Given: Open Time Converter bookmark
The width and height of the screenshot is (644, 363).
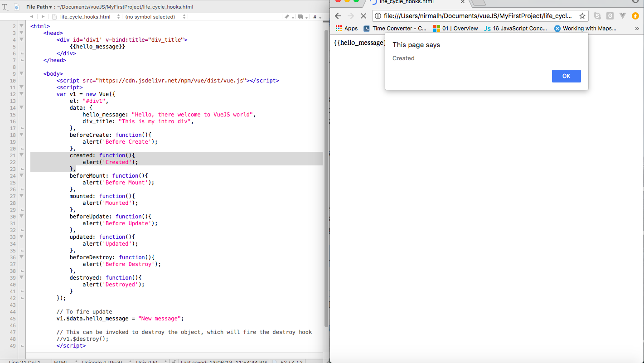Looking at the screenshot, I should (395, 28).
